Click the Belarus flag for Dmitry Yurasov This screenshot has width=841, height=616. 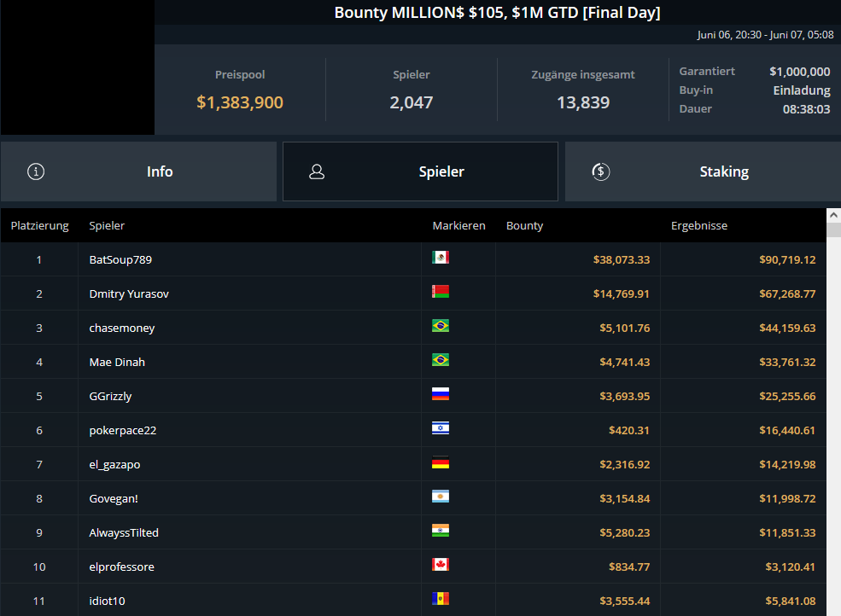tap(441, 292)
